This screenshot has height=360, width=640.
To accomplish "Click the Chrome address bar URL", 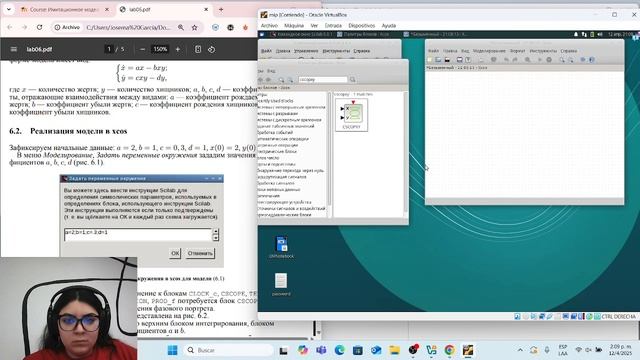I will 129,27.
